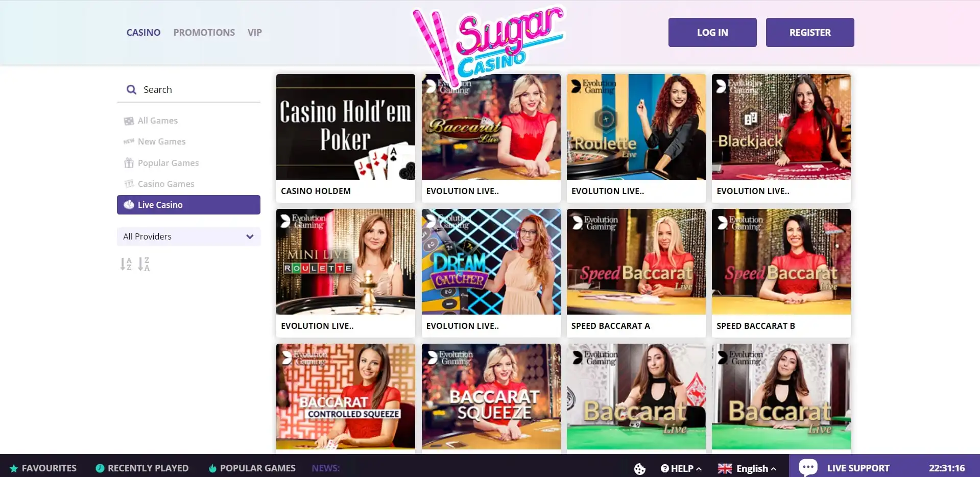Open the English language selector
This screenshot has width=980, height=477.
pyautogui.click(x=752, y=468)
